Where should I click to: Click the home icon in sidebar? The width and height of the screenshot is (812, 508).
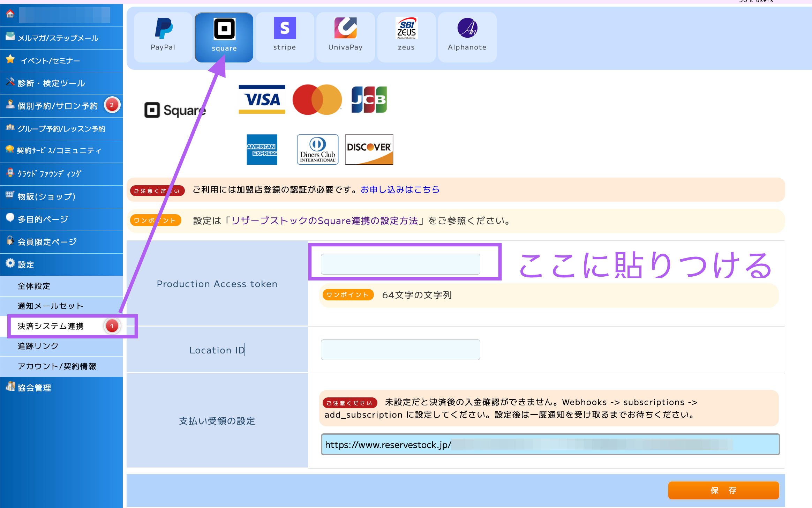(x=10, y=14)
